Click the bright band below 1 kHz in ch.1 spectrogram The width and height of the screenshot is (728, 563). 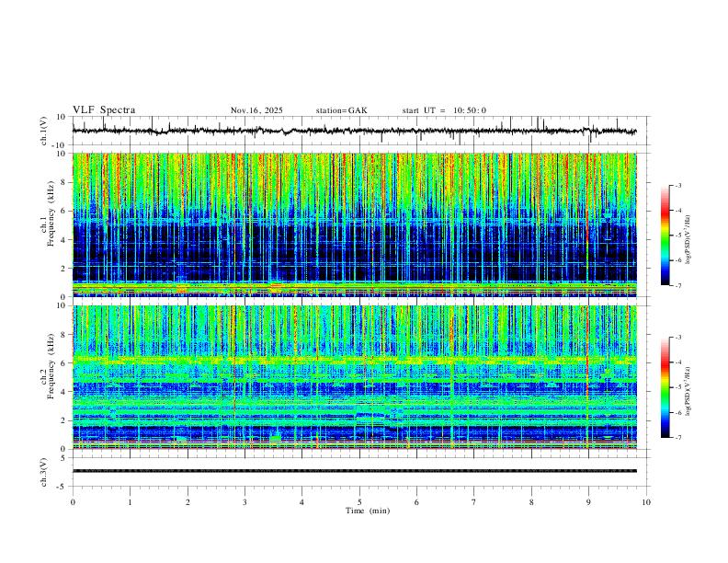coord(354,288)
